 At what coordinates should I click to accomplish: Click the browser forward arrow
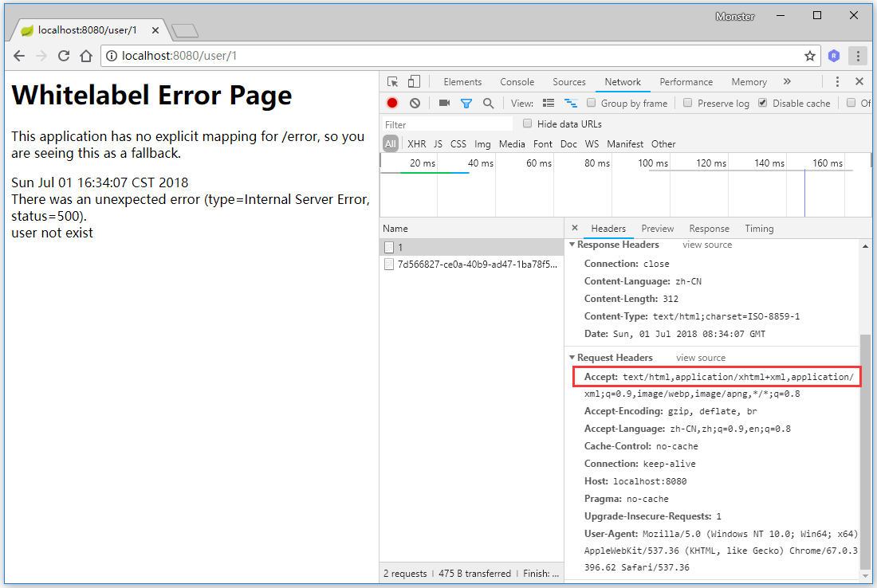tap(41, 56)
